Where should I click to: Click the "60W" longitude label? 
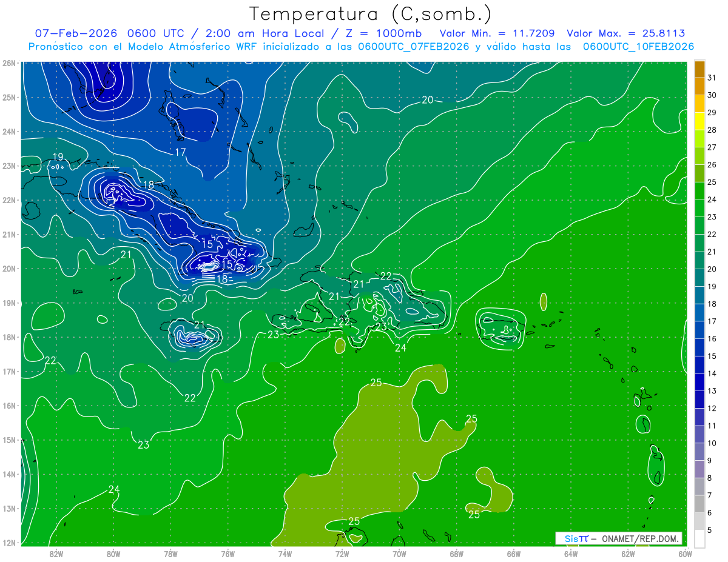(x=685, y=553)
